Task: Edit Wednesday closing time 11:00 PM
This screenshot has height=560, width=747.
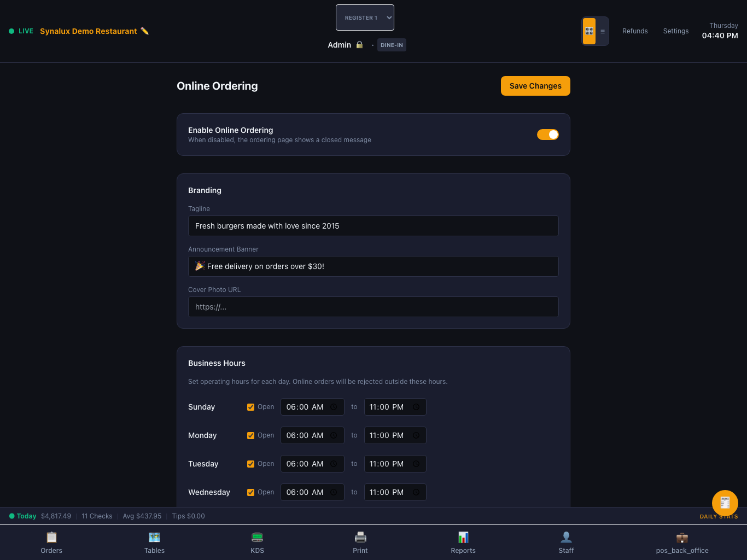Action: [395, 492]
